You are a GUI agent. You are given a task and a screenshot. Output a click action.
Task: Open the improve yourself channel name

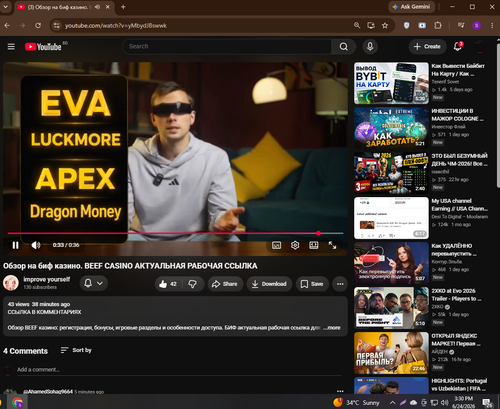pos(47,279)
